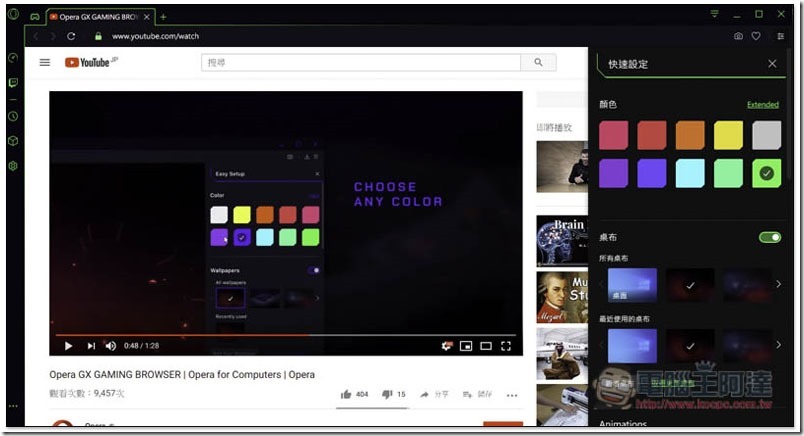This screenshot has width=804, height=436.
Task: Reload the current page
Action: pos(71,36)
